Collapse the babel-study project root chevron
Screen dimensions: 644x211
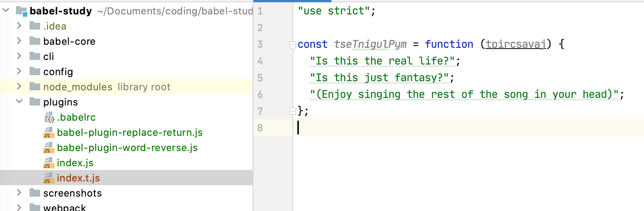click(x=6, y=10)
